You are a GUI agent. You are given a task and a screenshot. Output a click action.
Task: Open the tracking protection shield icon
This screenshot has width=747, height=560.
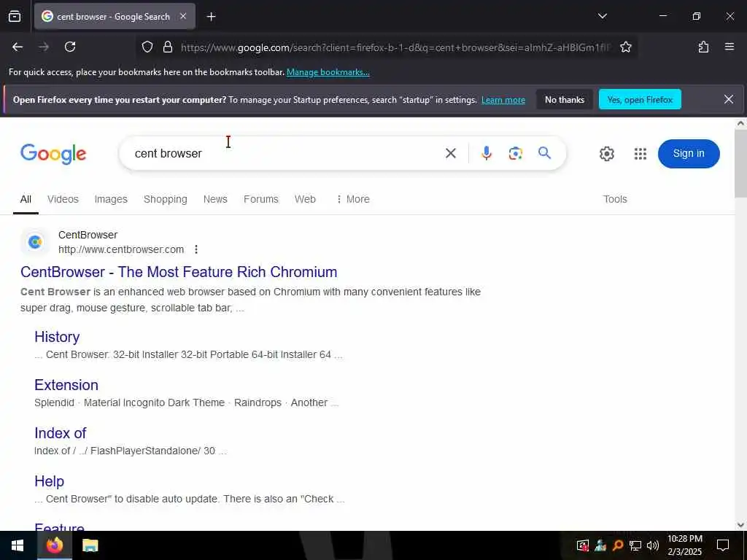coord(147,47)
